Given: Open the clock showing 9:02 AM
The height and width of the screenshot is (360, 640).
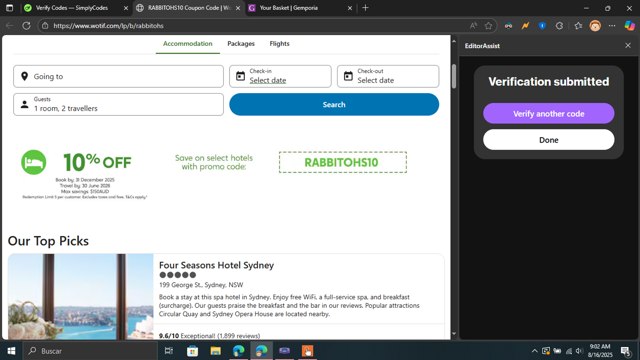Looking at the screenshot, I should (600, 351).
